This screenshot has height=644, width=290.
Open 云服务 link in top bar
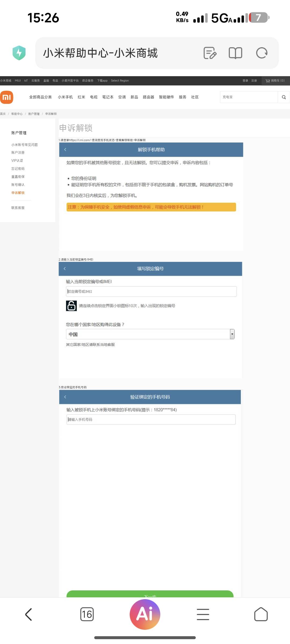tap(35, 80)
